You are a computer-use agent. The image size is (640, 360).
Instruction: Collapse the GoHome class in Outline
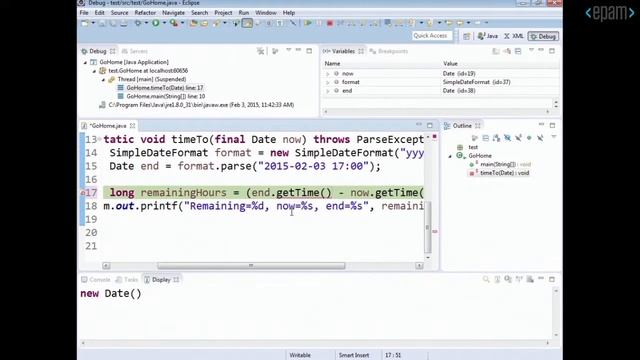pos(450,156)
